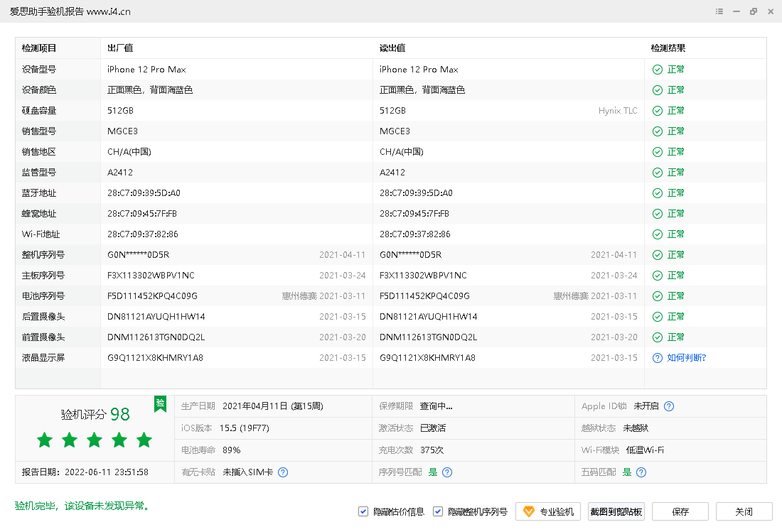The height and width of the screenshot is (532, 782).
Task: Click the green check icon for 销售型号
Action: tap(658, 131)
